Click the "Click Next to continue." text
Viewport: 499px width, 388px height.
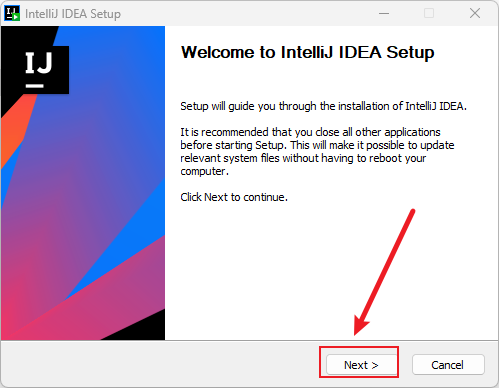point(234,197)
